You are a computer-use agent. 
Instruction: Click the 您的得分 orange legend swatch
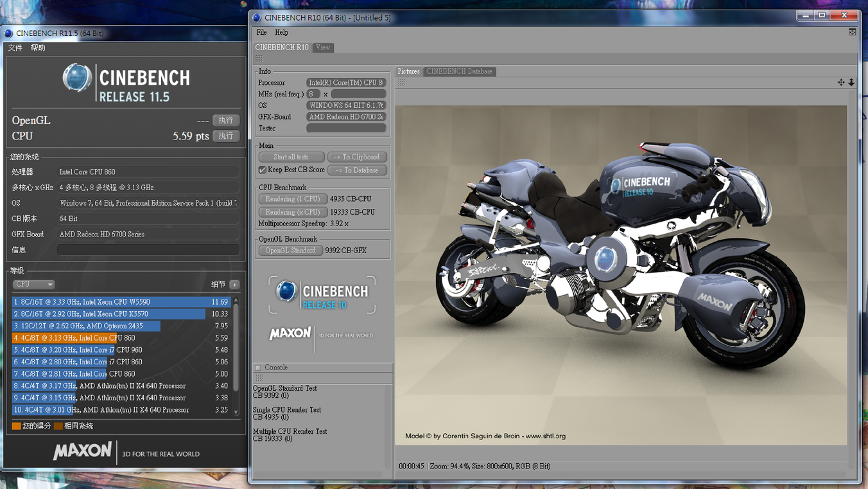(x=17, y=426)
